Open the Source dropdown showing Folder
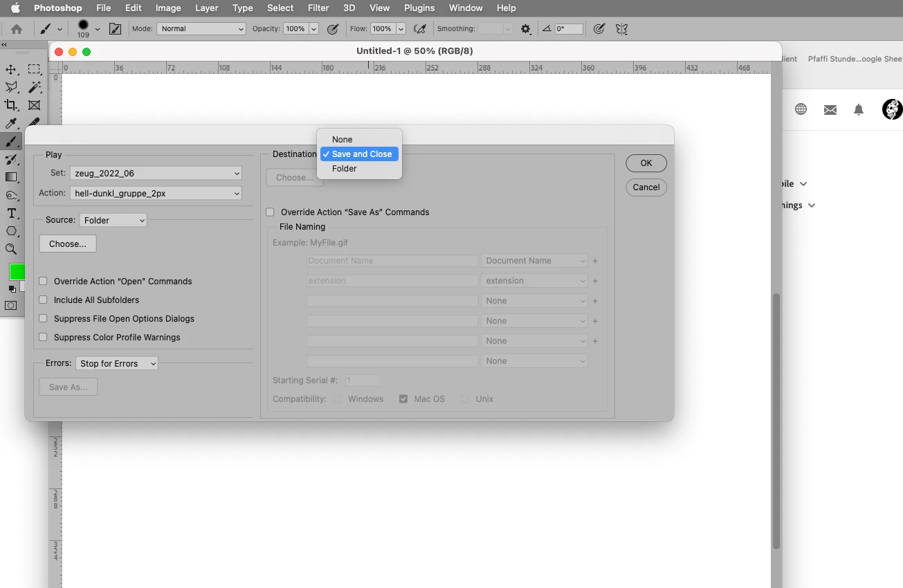The width and height of the screenshot is (903, 588). (113, 220)
